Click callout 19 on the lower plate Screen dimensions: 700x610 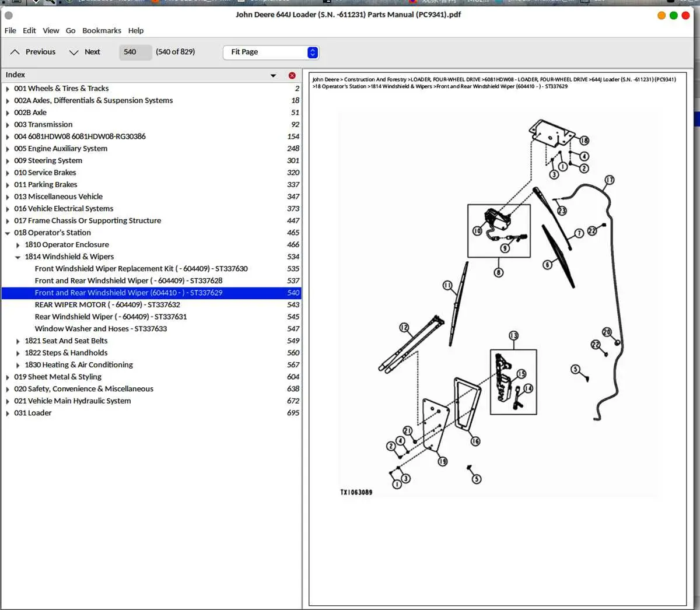(x=443, y=462)
